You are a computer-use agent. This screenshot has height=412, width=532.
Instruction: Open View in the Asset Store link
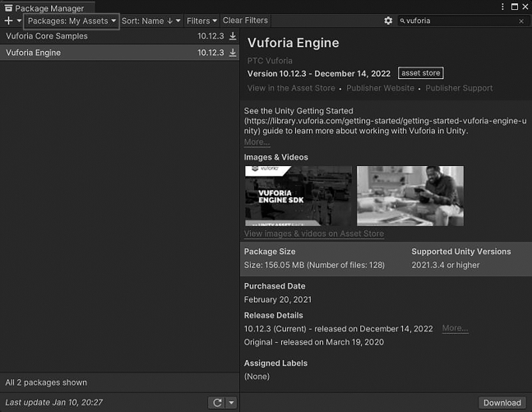[x=291, y=88]
